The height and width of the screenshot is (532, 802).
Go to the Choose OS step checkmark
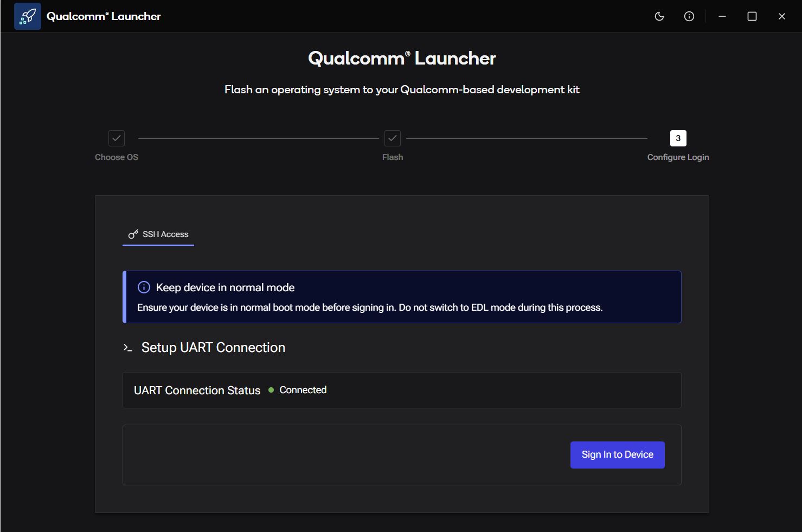(117, 138)
